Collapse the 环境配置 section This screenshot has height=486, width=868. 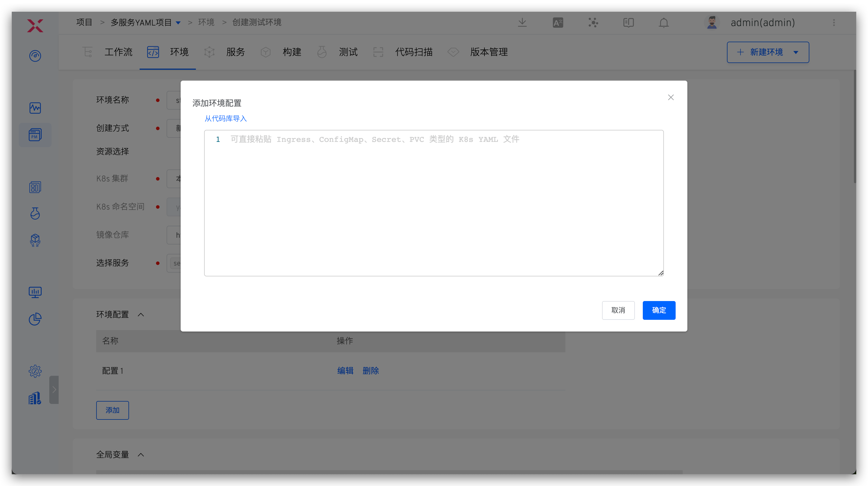click(x=141, y=314)
